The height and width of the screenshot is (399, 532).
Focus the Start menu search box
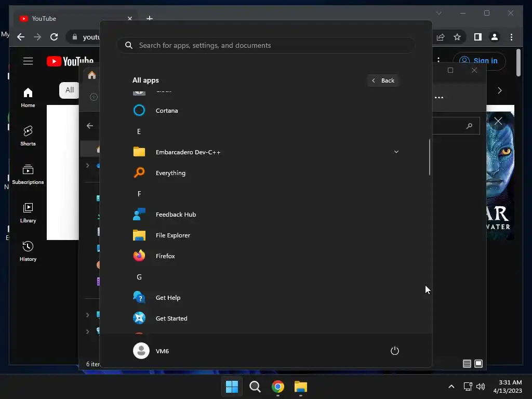266,45
